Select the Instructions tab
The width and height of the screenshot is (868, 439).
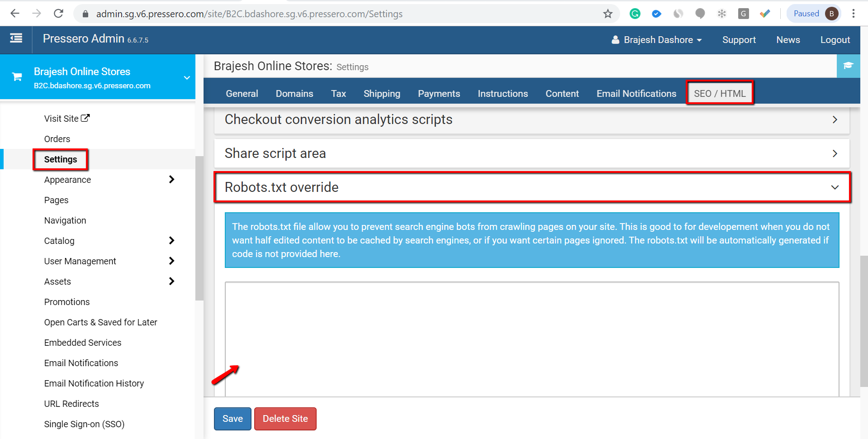tap(503, 94)
